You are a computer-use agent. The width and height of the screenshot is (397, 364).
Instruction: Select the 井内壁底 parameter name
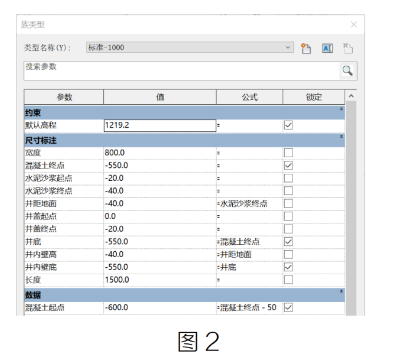tap(41, 267)
